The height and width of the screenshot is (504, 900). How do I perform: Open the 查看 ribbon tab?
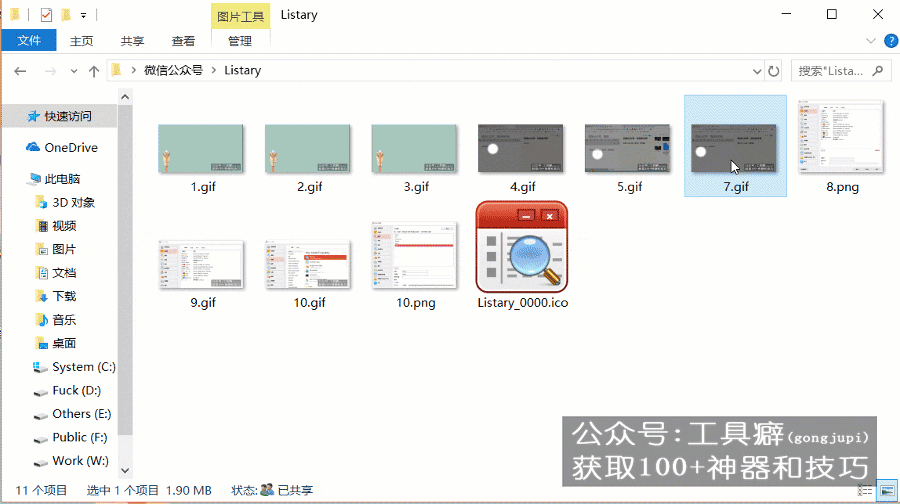pyautogui.click(x=183, y=41)
